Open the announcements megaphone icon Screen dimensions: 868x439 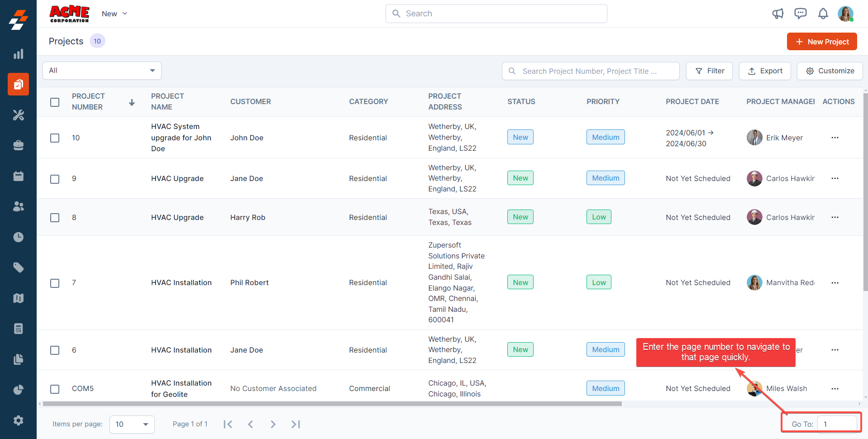(777, 14)
